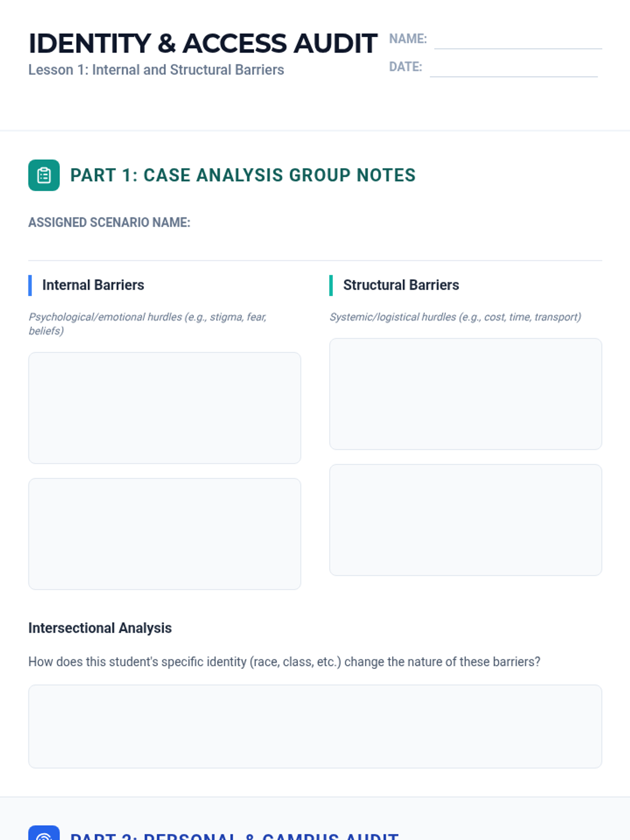Viewport: 630px width, 840px height.
Task: Click the Structural Barriers heading
Action: click(x=401, y=285)
